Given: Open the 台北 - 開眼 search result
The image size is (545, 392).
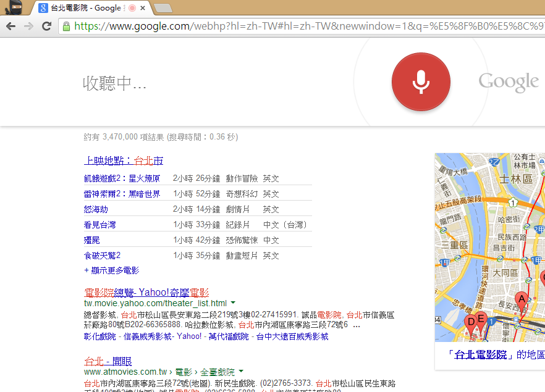Looking at the screenshot, I should coord(108,362).
